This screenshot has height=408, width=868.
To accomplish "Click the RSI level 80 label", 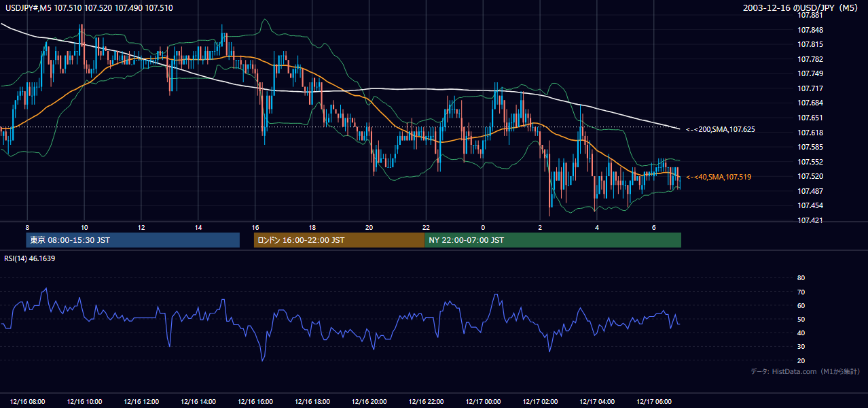I will click(x=801, y=278).
